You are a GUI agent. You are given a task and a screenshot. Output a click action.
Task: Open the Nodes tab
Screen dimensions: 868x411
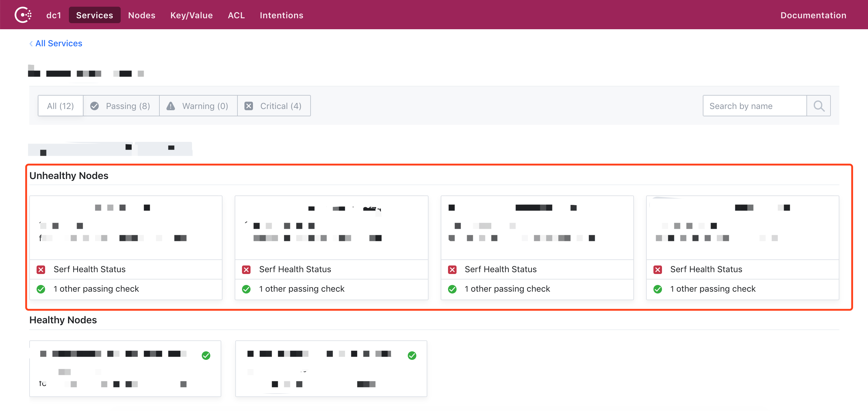141,15
